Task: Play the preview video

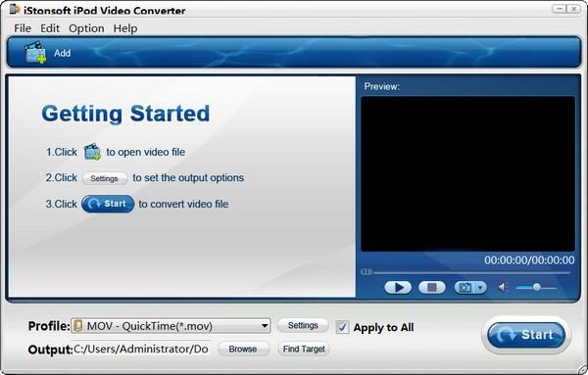Action: point(398,287)
